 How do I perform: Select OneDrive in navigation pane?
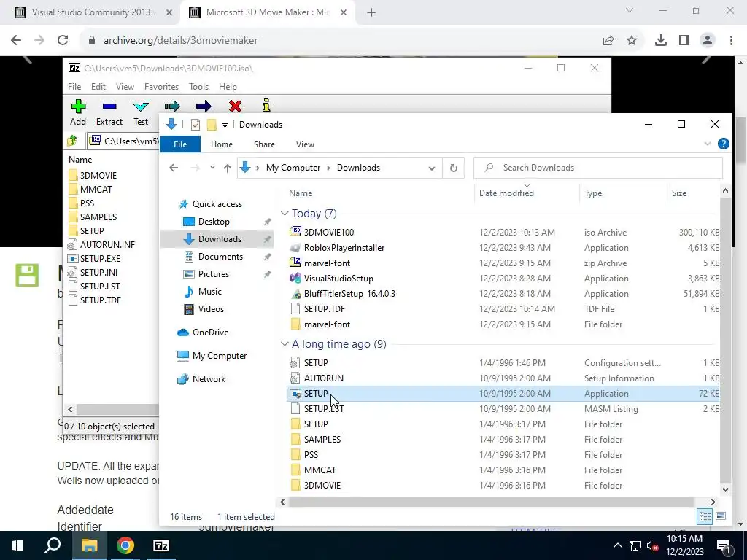(210, 332)
